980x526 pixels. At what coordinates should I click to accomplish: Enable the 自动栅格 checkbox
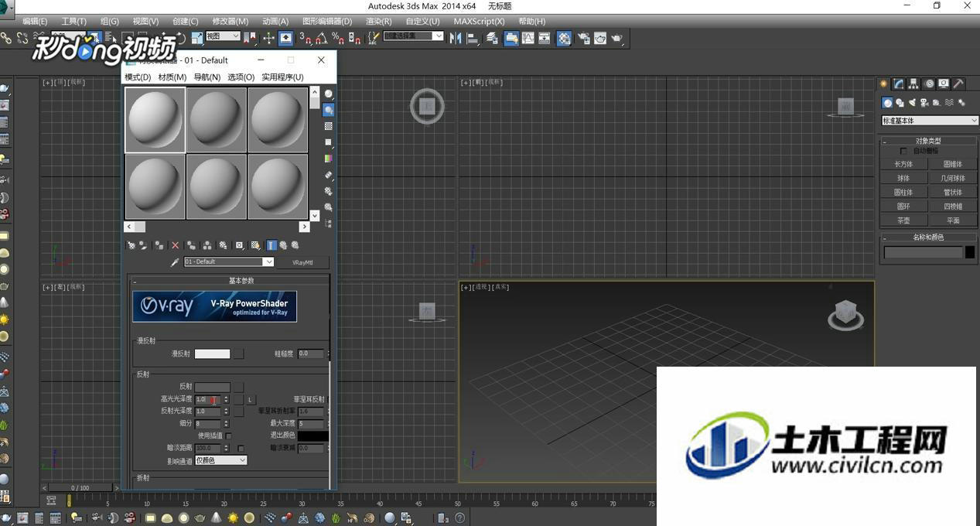[x=903, y=152]
